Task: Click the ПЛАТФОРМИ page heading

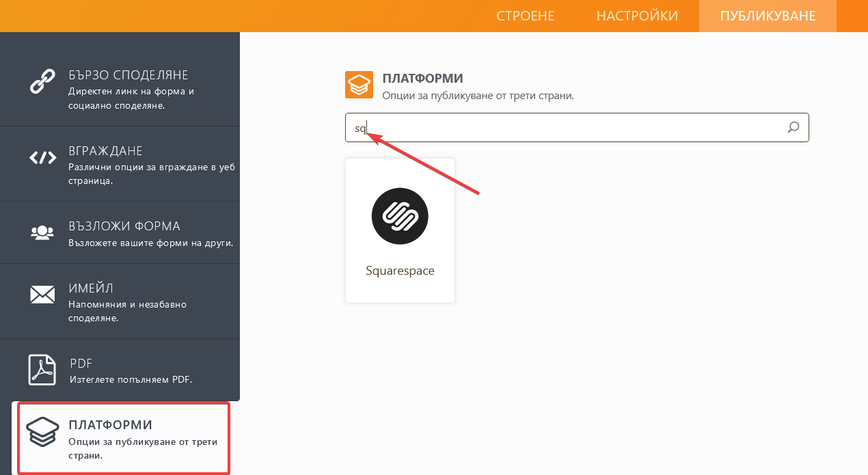Action: 423,79
